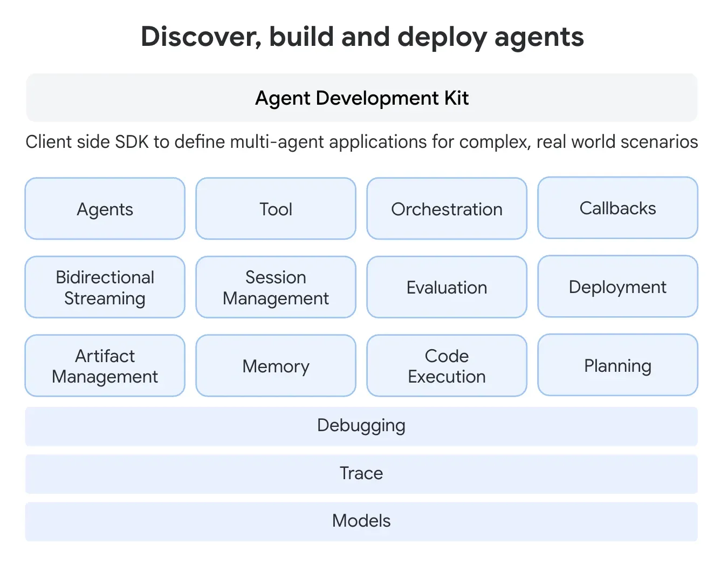Open the Artifact Management box
728x572 pixels.
(x=105, y=365)
